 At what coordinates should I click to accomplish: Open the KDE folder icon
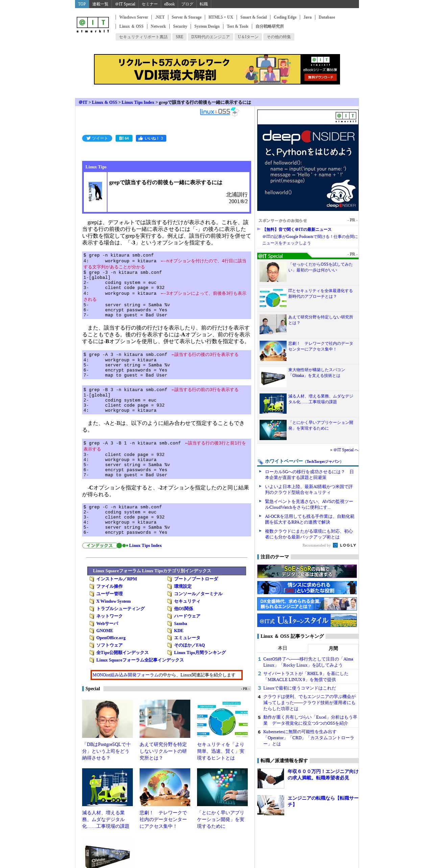pyautogui.click(x=169, y=631)
